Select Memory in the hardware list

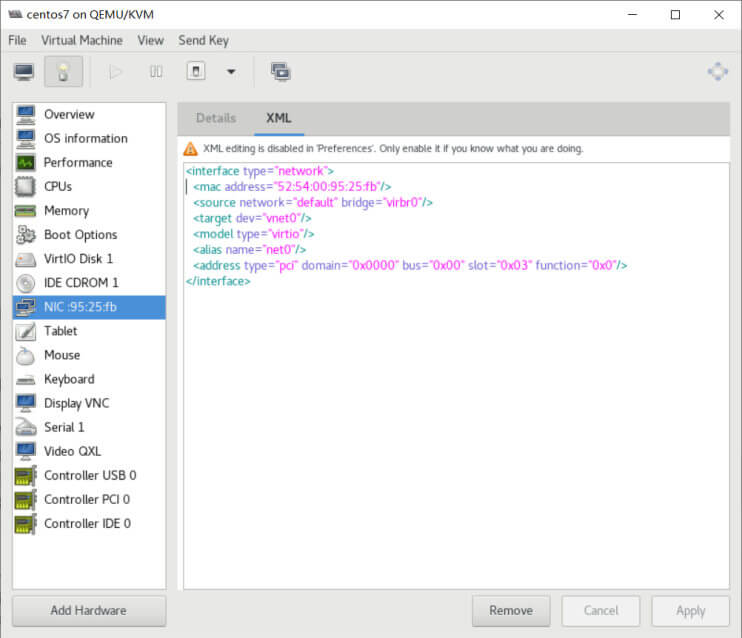click(x=89, y=211)
